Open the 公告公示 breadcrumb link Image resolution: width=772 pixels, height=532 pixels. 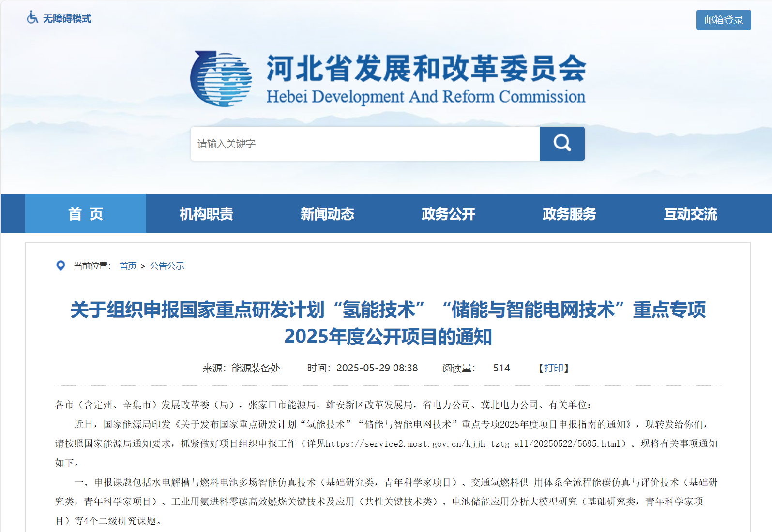pos(167,266)
